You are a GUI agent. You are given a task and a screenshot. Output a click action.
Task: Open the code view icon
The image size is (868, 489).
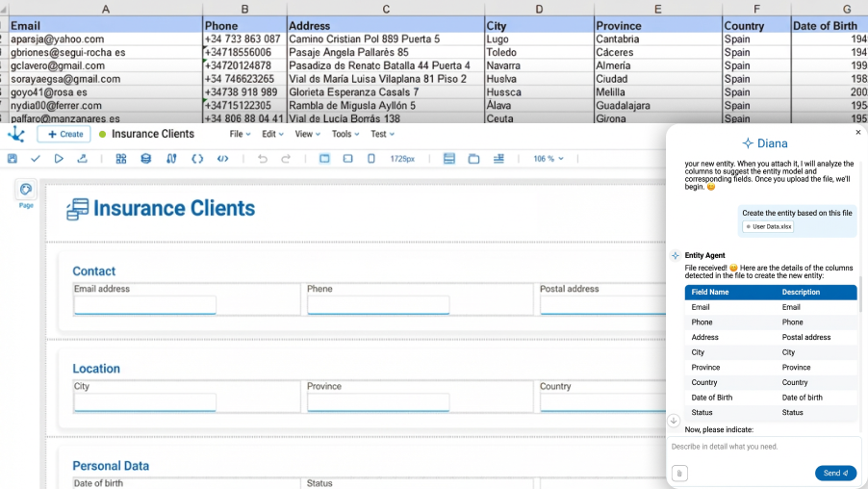[x=222, y=159]
